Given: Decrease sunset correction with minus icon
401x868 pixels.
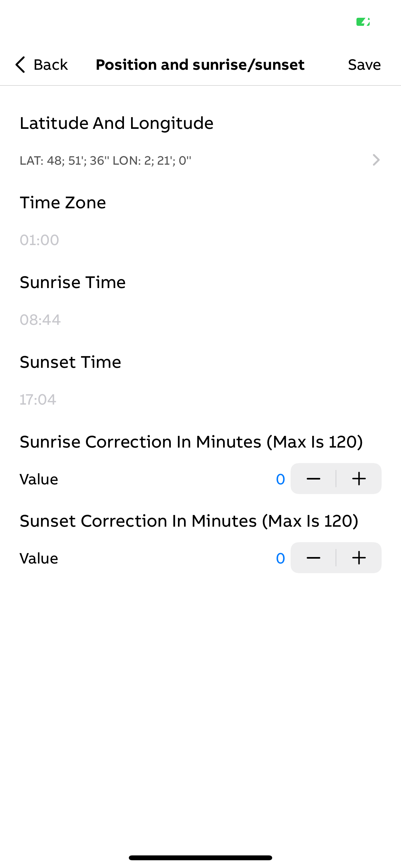Looking at the screenshot, I should click(x=314, y=558).
